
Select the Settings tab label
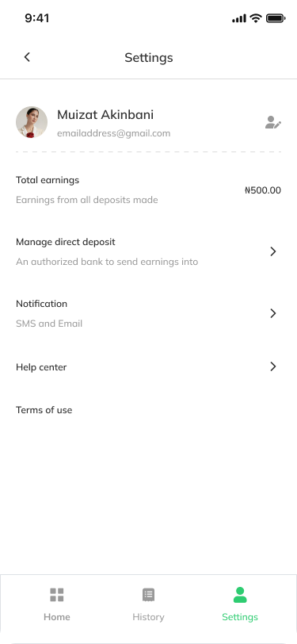click(240, 617)
